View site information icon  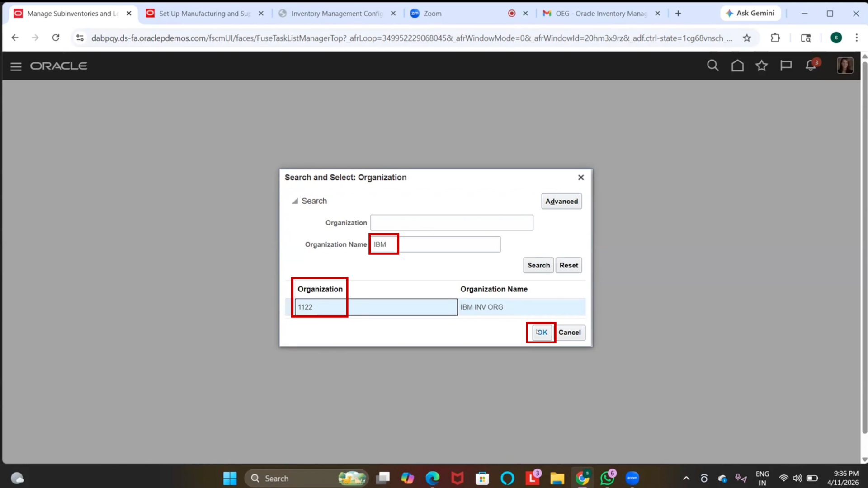pos(80,38)
